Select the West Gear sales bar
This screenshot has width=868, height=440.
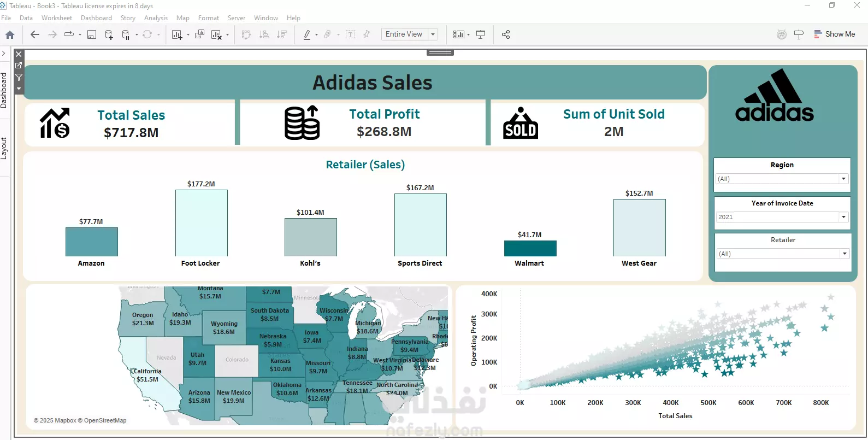640,227
